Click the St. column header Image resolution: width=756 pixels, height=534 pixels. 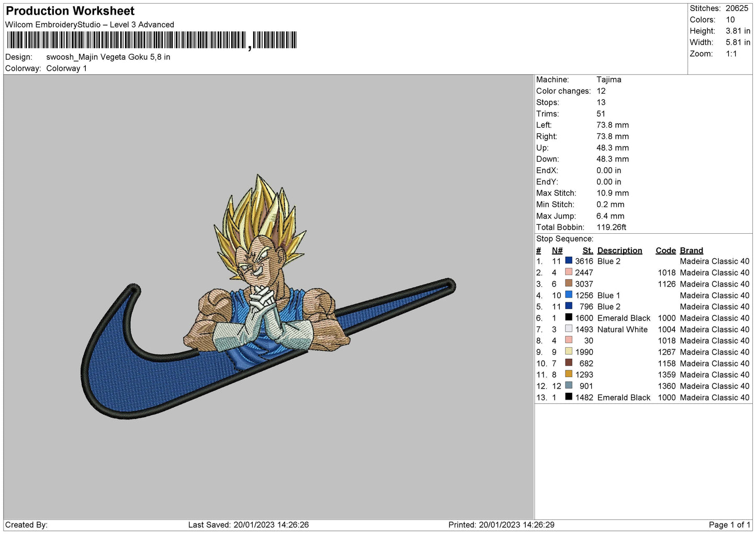coord(588,251)
